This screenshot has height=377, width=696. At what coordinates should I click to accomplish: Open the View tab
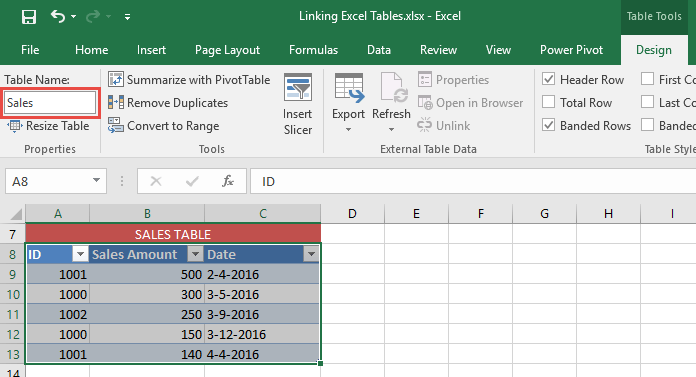(498, 50)
